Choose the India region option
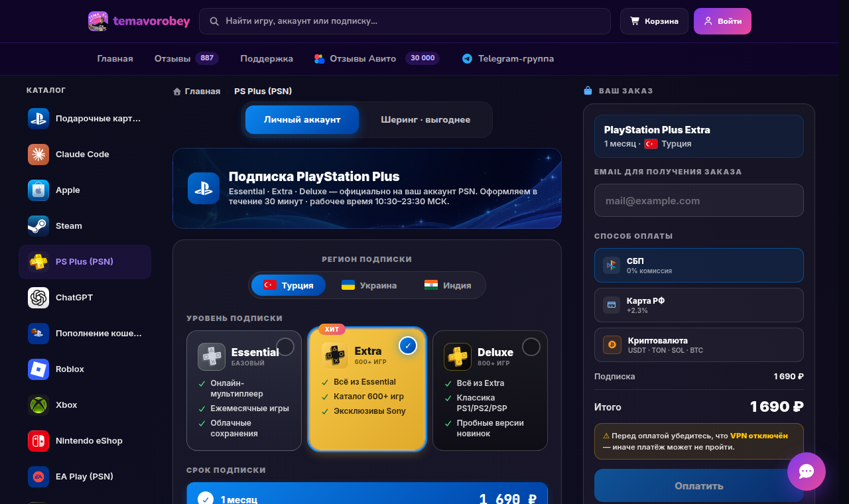Screen dimensions: 849x504 [448, 285]
